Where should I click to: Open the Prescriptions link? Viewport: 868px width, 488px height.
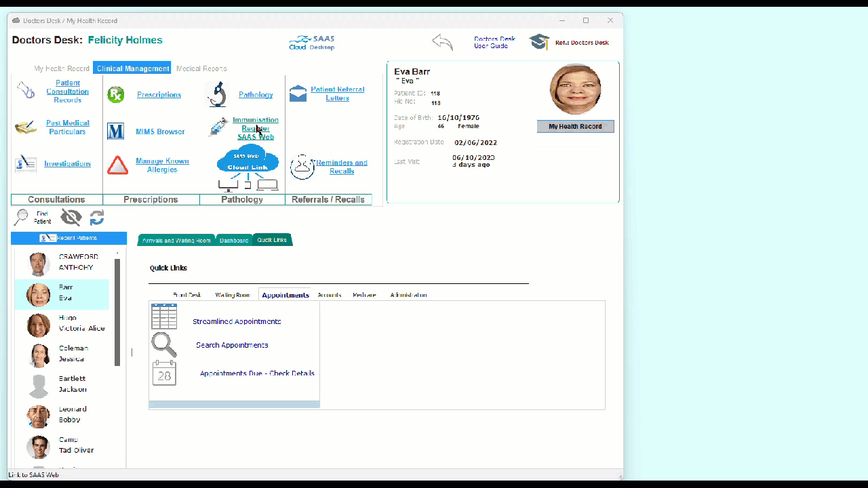pyautogui.click(x=159, y=95)
